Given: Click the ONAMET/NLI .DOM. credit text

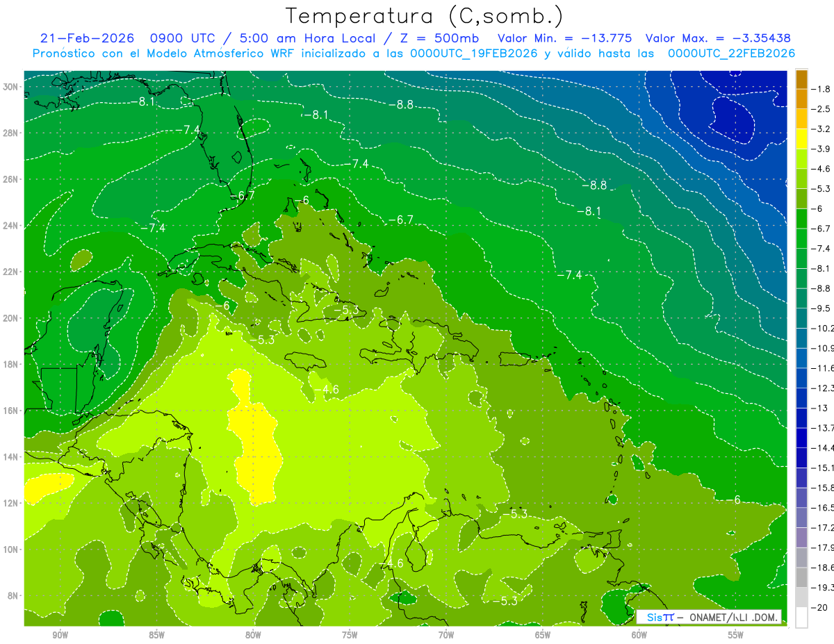Looking at the screenshot, I should [x=733, y=617].
